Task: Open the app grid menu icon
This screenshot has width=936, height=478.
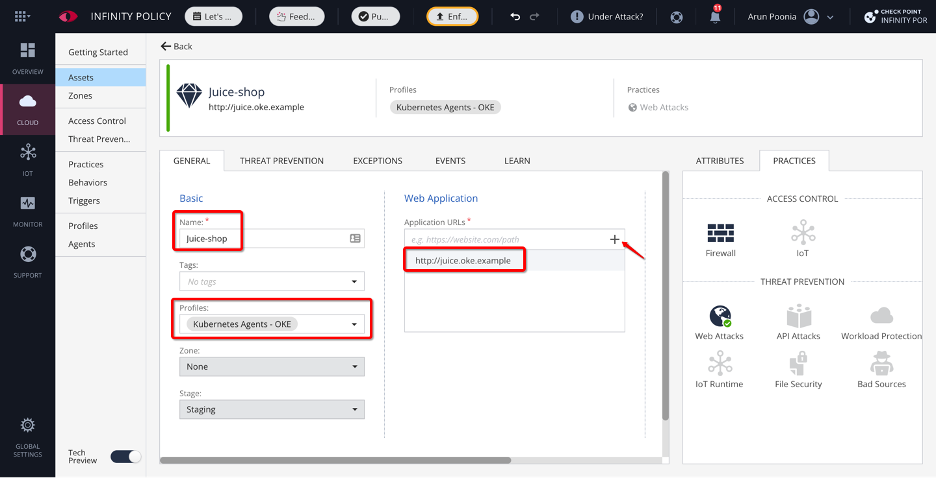Action: click(22, 16)
